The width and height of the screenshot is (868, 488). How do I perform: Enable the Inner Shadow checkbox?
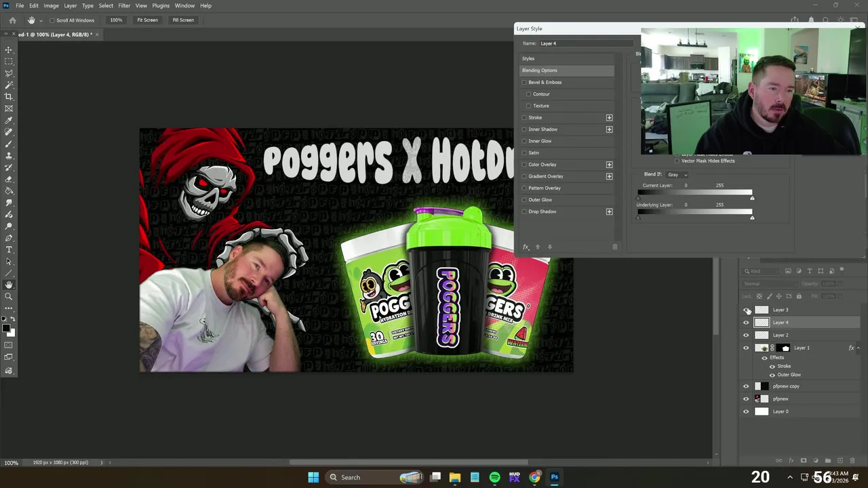[x=524, y=129]
